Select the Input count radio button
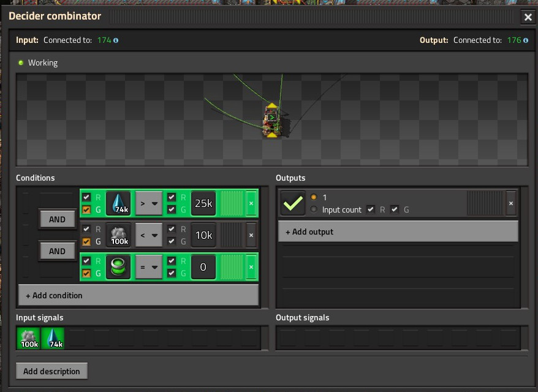Screen dimensions: 538x392 tap(313, 209)
